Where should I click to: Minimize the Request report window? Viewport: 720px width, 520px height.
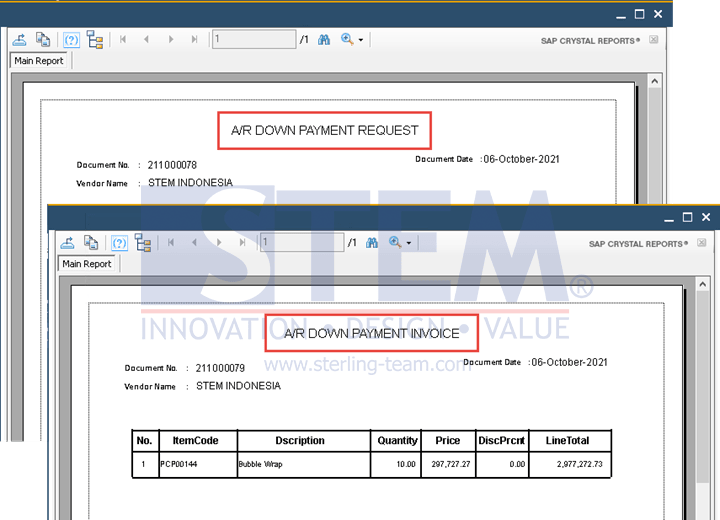tap(621, 15)
